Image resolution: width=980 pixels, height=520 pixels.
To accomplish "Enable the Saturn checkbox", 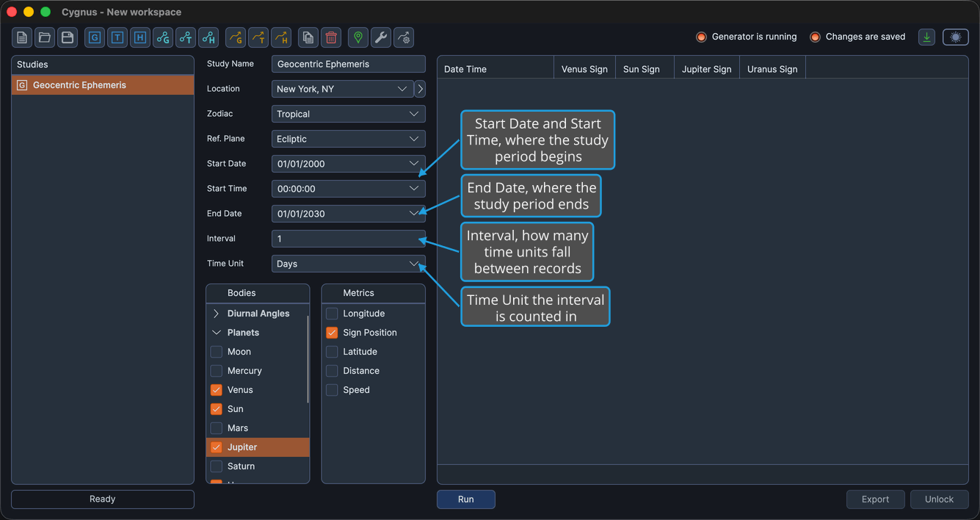I will pos(217,466).
